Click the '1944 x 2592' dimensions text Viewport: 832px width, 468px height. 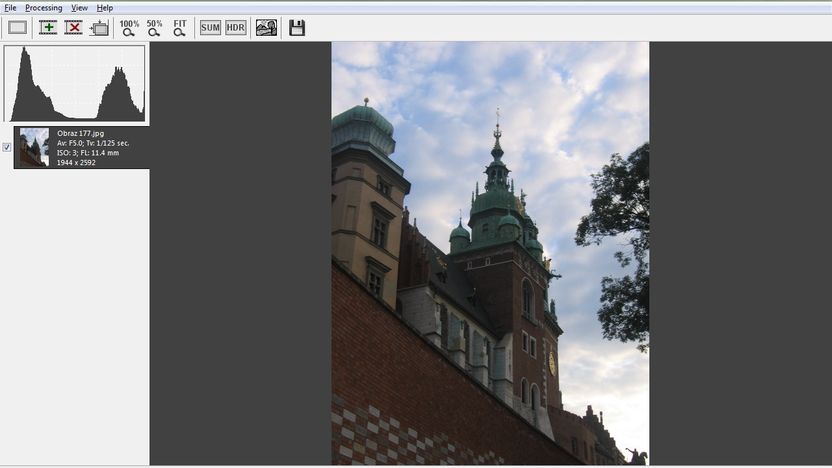click(x=76, y=162)
